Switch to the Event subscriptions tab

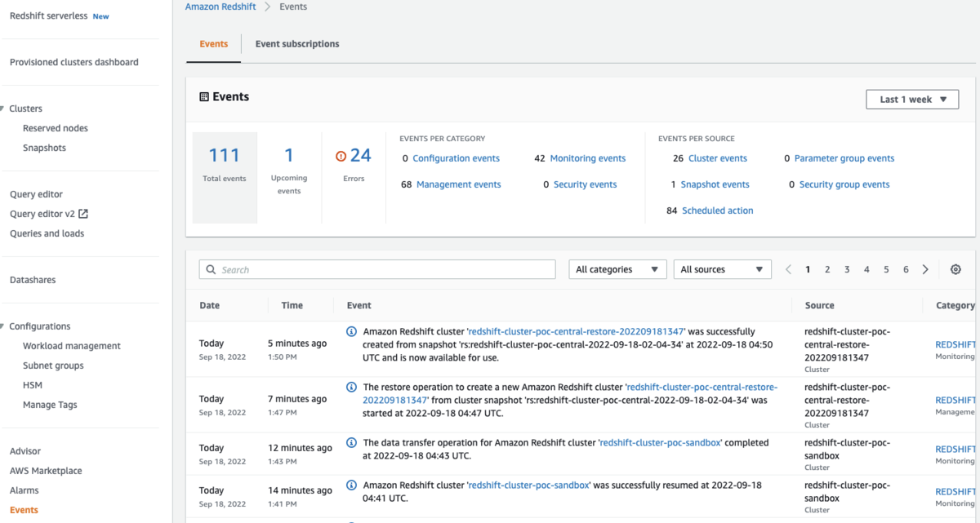[x=297, y=44]
